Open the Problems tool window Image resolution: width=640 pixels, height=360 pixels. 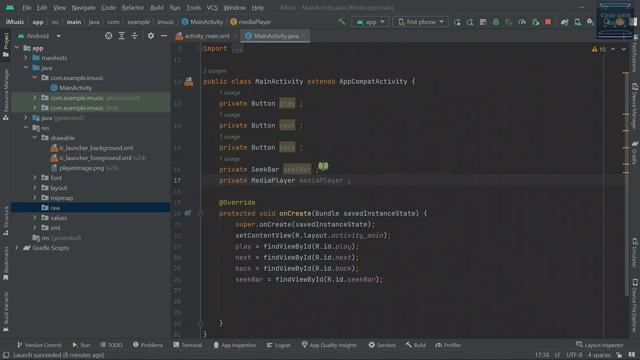(148, 345)
